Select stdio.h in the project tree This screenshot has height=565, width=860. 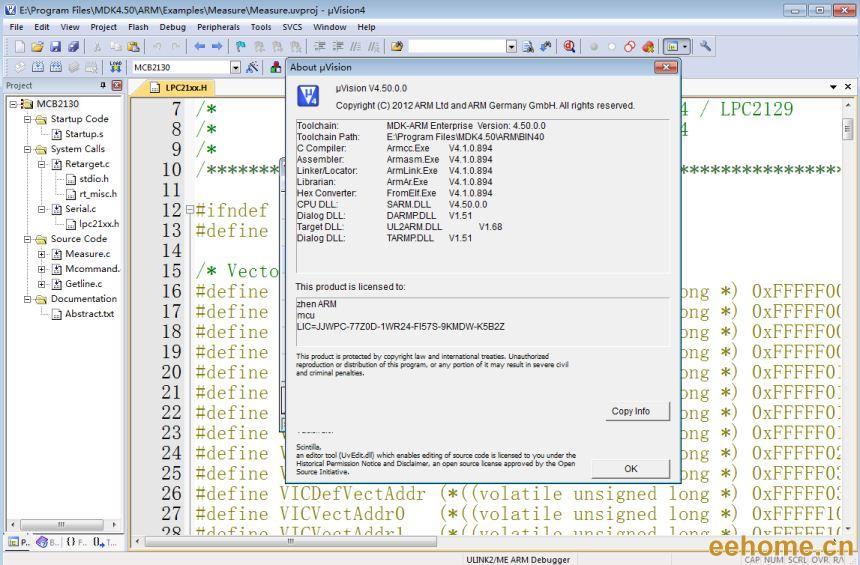pos(94,179)
